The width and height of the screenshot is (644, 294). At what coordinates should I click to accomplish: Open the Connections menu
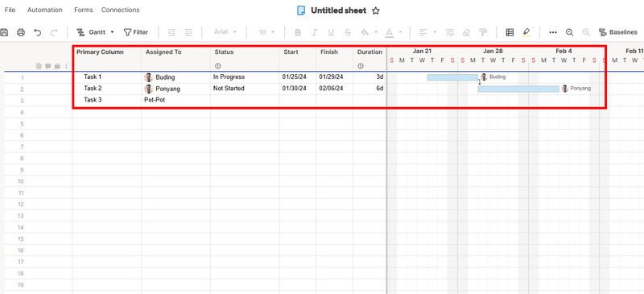pyautogui.click(x=120, y=10)
